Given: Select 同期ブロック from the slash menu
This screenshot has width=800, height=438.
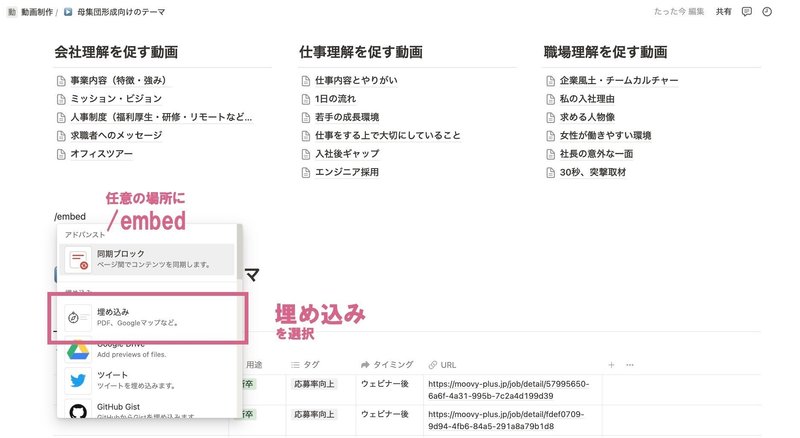Looking at the screenshot, I should [147, 259].
